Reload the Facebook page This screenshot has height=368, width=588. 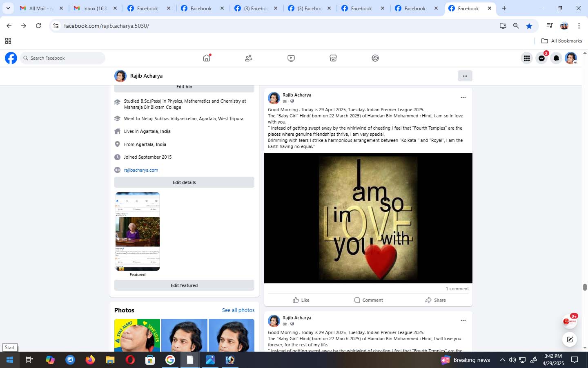coord(38,26)
